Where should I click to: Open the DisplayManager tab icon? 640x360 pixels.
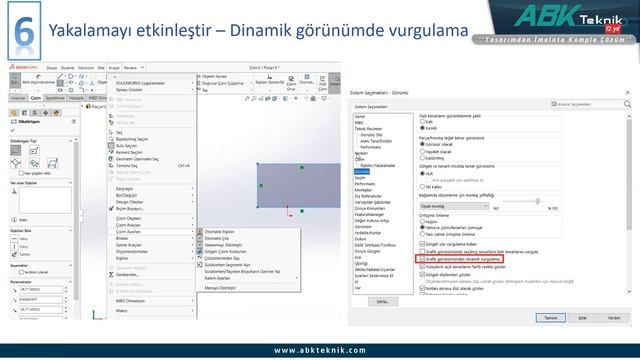point(56,113)
